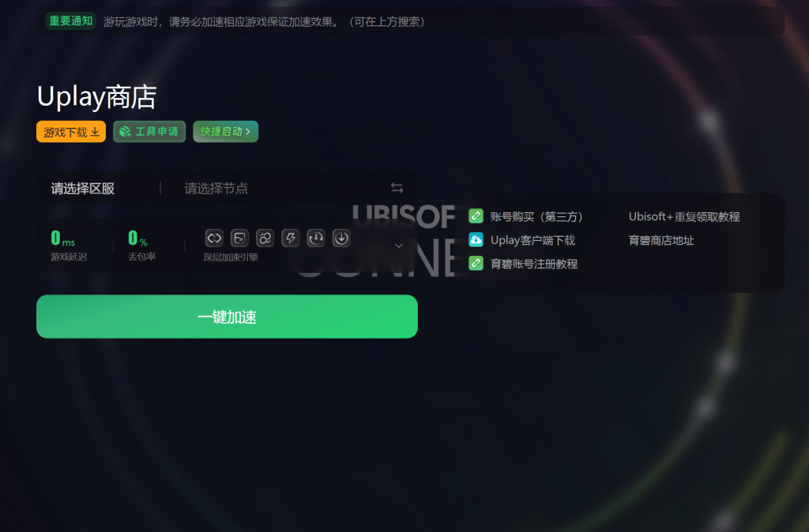Screen dimensions: 809x532
Task: Click the 0 % 丢包率 readout
Action: click(x=141, y=245)
